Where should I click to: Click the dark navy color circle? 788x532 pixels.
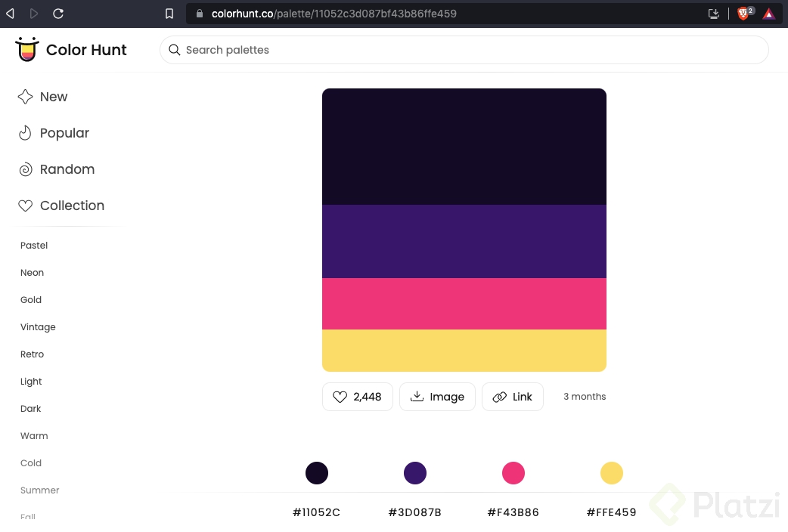tap(317, 473)
